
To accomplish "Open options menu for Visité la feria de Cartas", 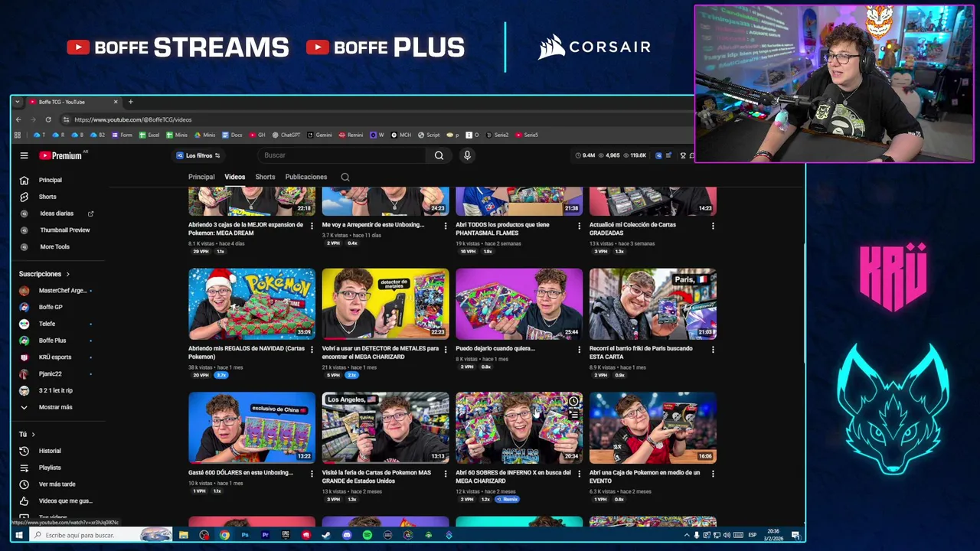I will pos(446,474).
